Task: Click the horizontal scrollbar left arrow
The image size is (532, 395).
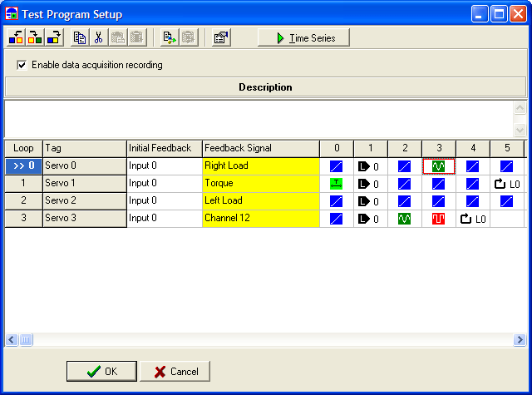Action: [x=12, y=339]
